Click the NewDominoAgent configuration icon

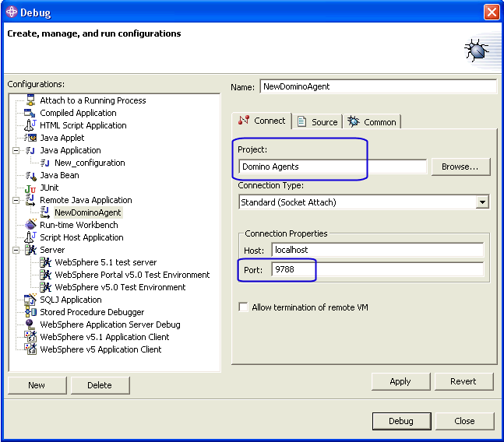tap(45, 212)
